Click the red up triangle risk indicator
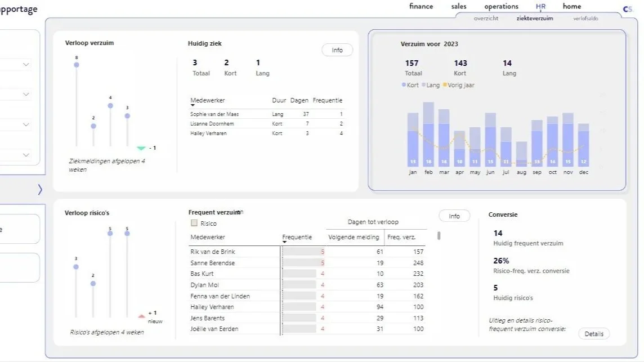 142,316
